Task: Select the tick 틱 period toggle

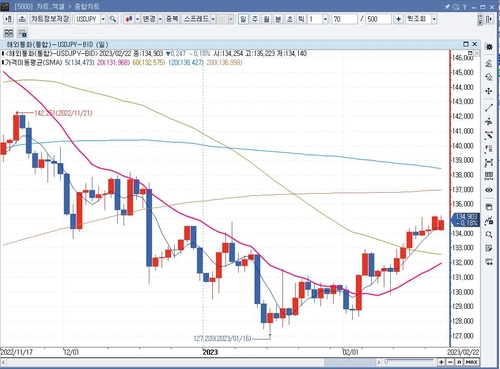Action: point(301,19)
